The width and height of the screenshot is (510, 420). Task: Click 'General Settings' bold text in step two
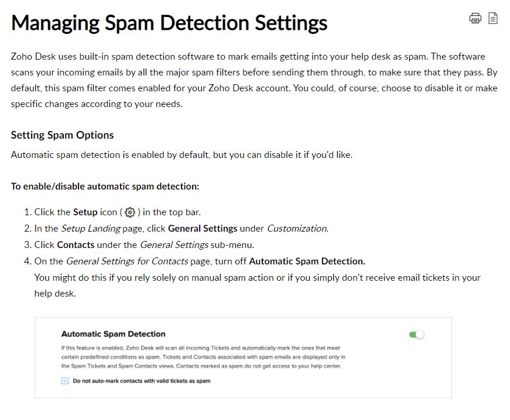(203, 228)
